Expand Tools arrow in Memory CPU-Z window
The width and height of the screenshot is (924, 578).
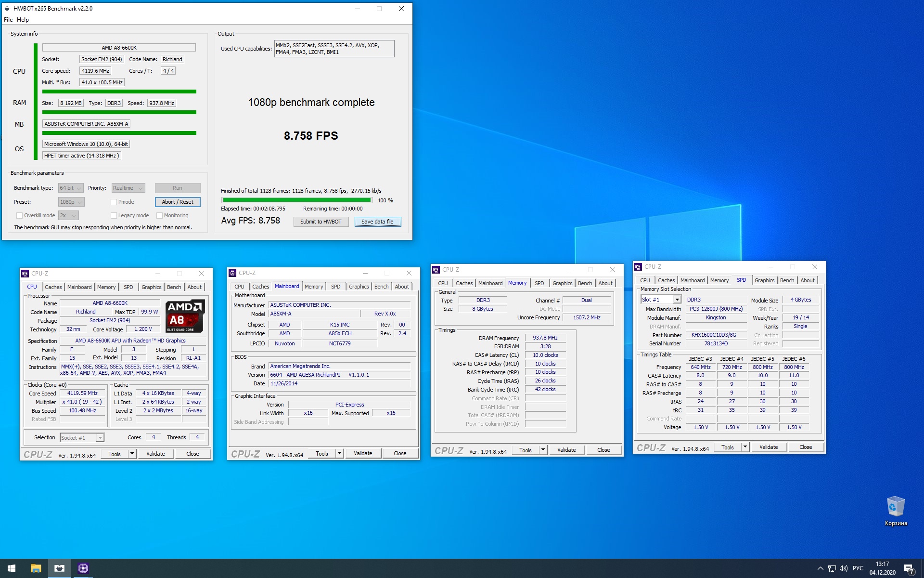[543, 450]
